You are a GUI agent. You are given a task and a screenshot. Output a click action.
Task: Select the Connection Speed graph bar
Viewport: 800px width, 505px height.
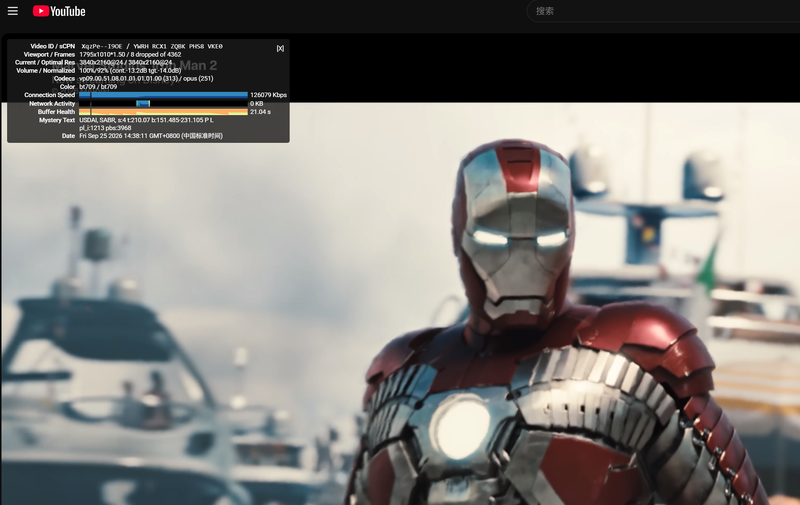tap(163, 95)
